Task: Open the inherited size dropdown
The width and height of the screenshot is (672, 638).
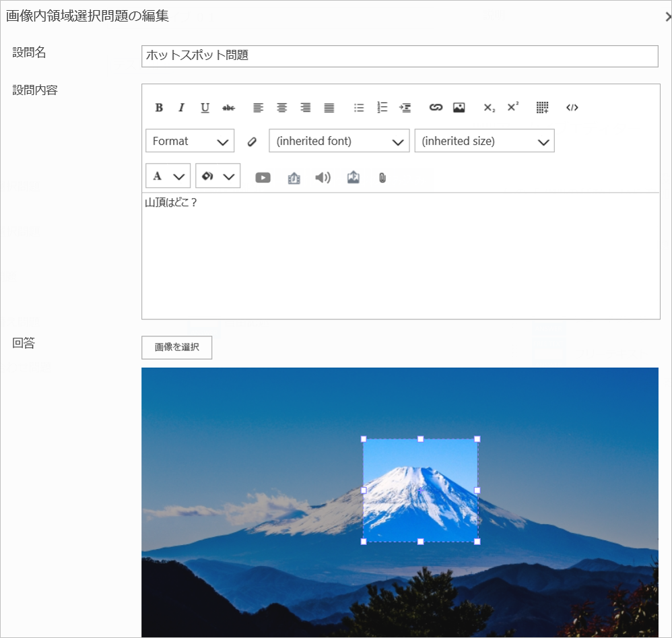Action: click(484, 141)
